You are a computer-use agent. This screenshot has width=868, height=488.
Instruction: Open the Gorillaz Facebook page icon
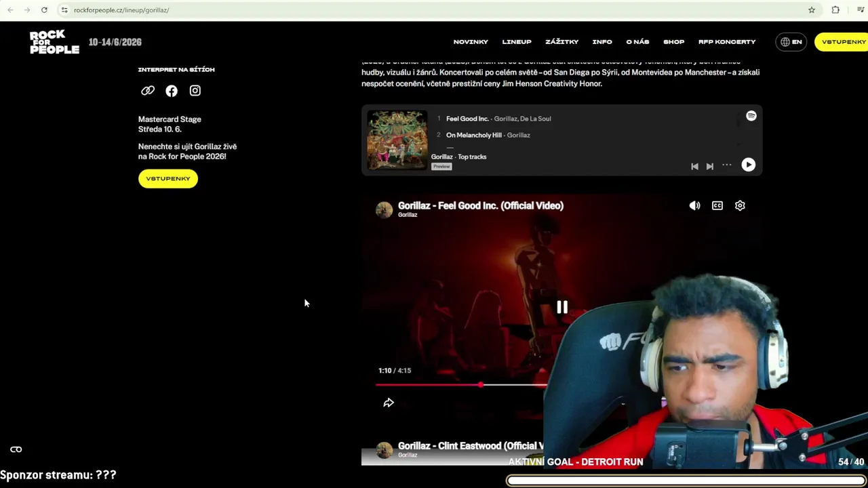(x=172, y=91)
